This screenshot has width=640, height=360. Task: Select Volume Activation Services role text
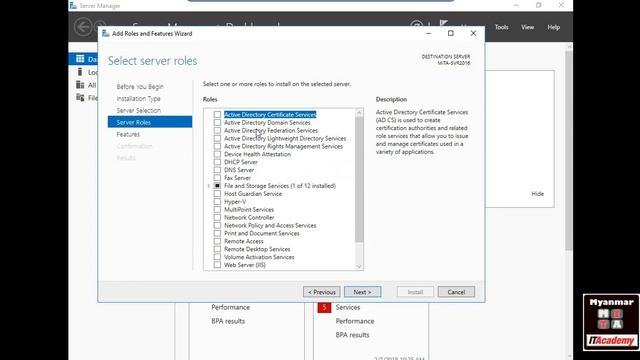(259, 257)
